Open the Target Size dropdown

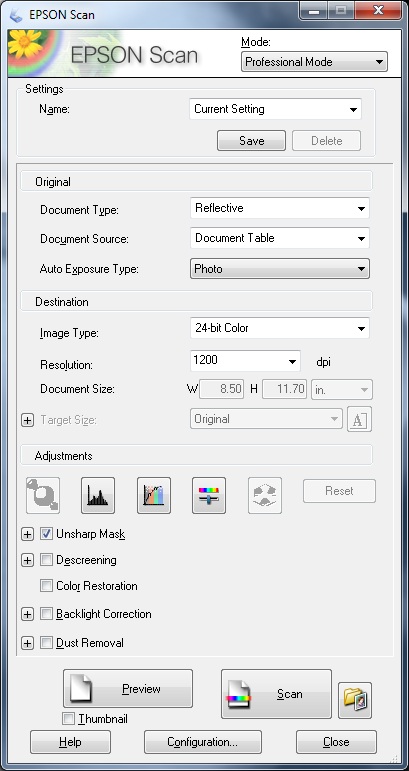tap(266, 419)
